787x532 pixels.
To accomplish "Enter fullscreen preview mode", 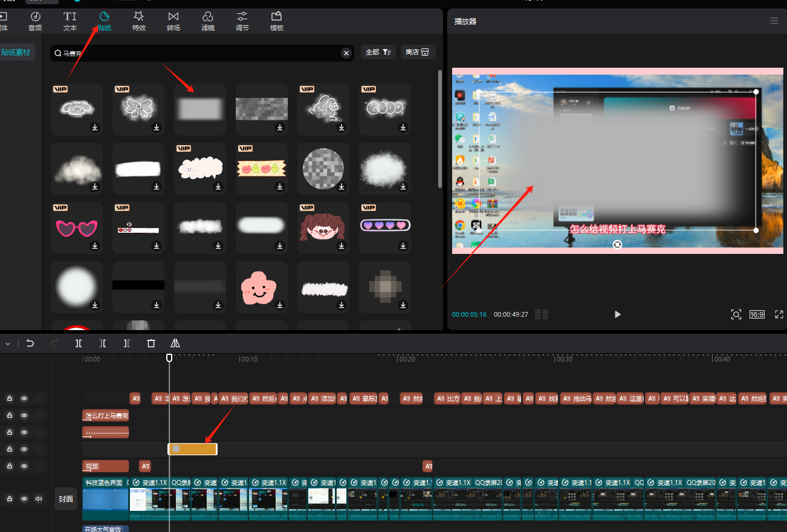I will click(x=779, y=314).
